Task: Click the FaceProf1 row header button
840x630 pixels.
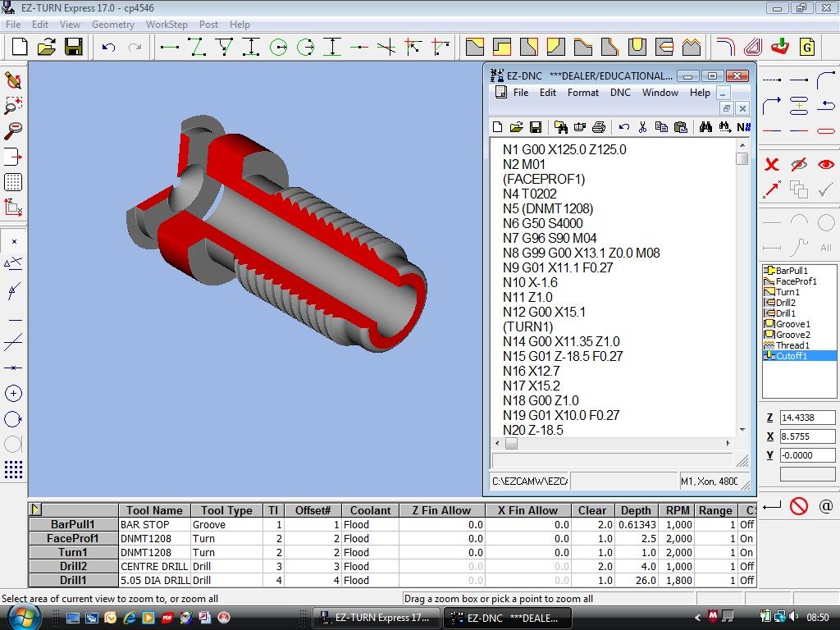Action: point(74,538)
